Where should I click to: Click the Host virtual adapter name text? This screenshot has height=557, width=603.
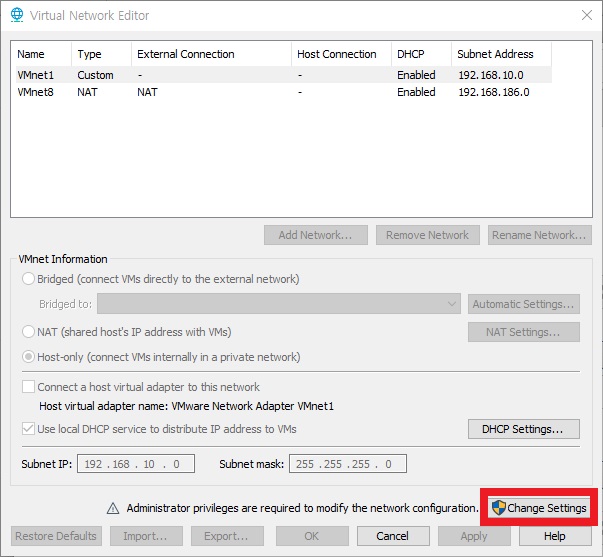[x=187, y=406]
